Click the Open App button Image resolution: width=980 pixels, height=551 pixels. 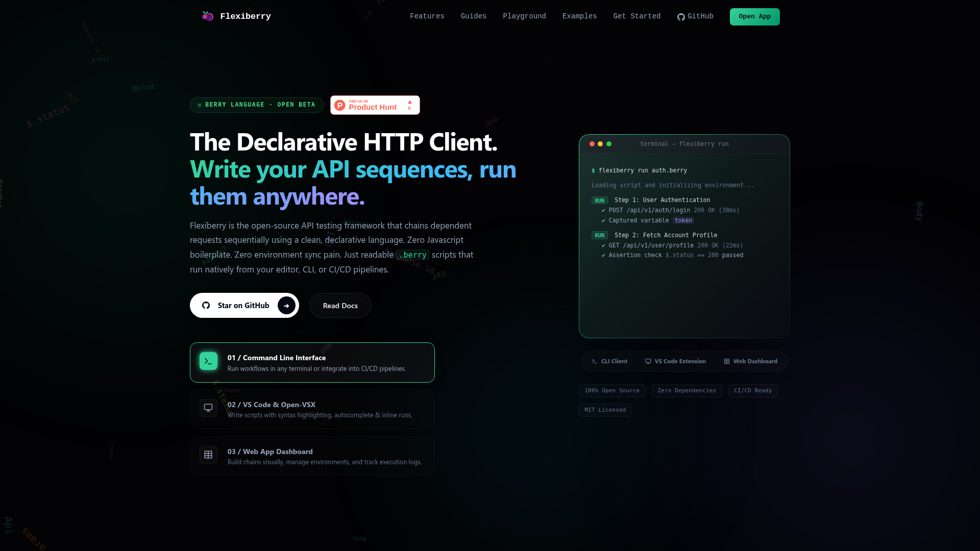tap(754, 17)
